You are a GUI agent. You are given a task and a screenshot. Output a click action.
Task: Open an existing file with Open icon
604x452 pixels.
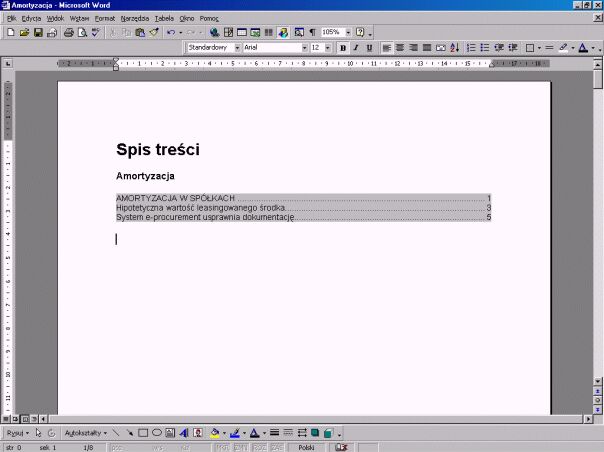(24, 33)
